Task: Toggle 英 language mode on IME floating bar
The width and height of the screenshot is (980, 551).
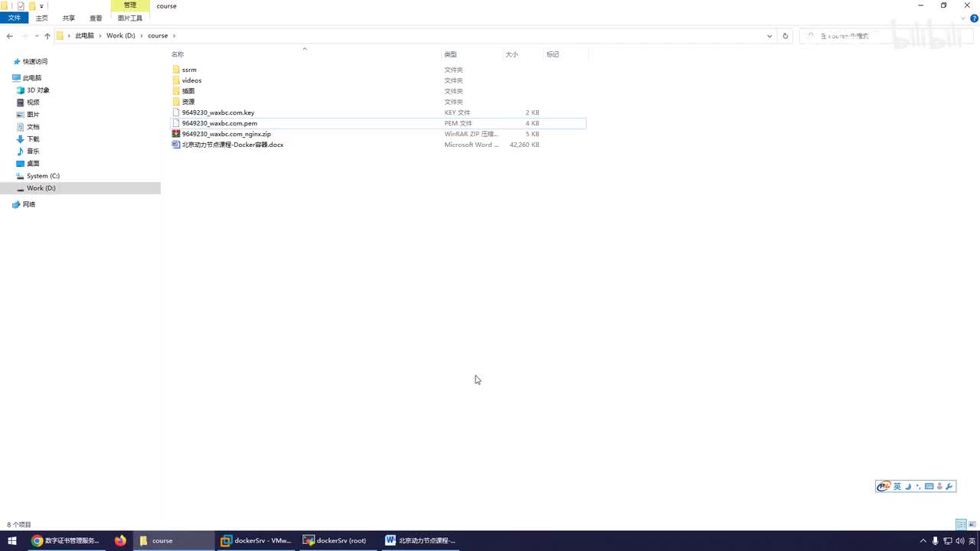Action: point(897,487)
